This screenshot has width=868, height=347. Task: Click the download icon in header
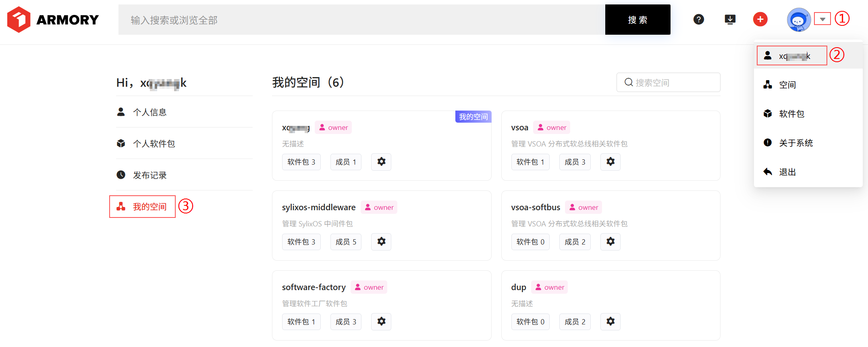pos(730,19)
